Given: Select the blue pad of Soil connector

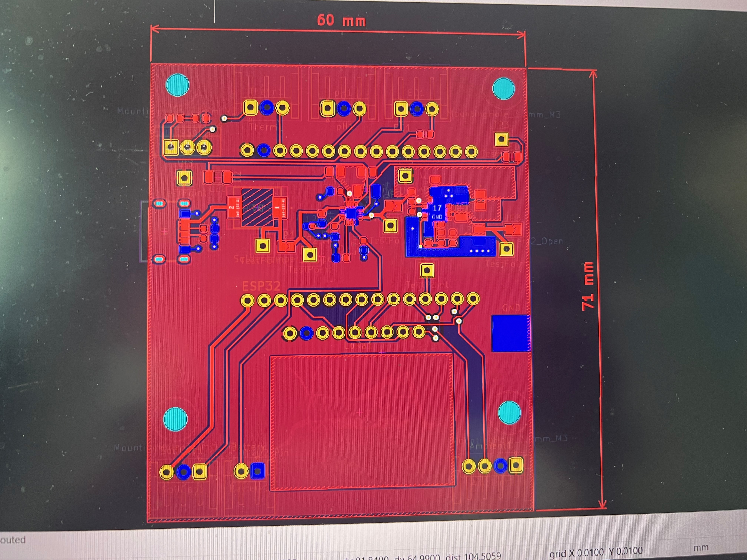Looking at the screenshot, I should (183, 471).
